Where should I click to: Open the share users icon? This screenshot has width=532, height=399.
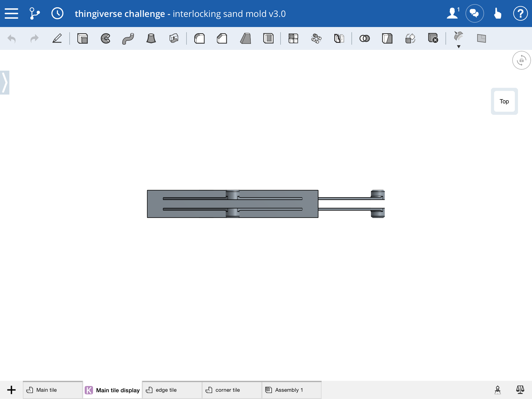453,13
